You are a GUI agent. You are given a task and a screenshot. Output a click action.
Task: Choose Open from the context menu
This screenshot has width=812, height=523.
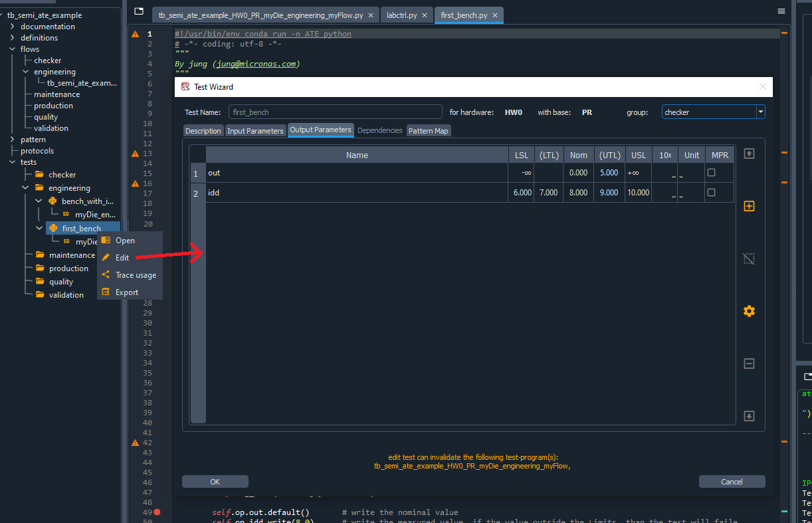(130, 241)
